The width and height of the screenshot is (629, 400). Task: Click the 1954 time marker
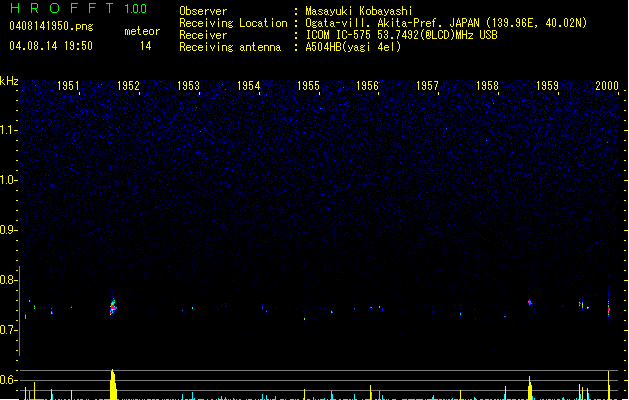(249, 85)
